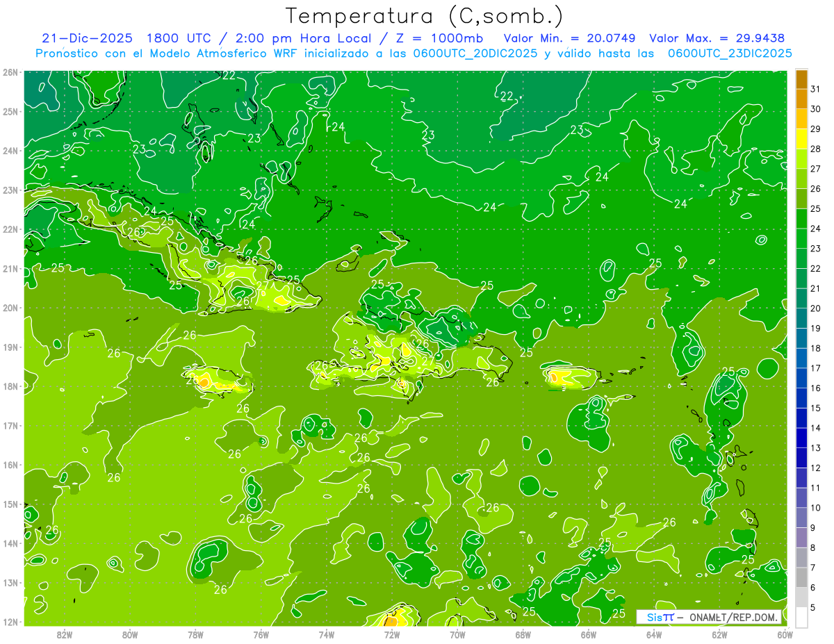The width and height of the screenshot is (834, 644).
Task: Click the '20' label on the color scale
Action: point(815,308)
